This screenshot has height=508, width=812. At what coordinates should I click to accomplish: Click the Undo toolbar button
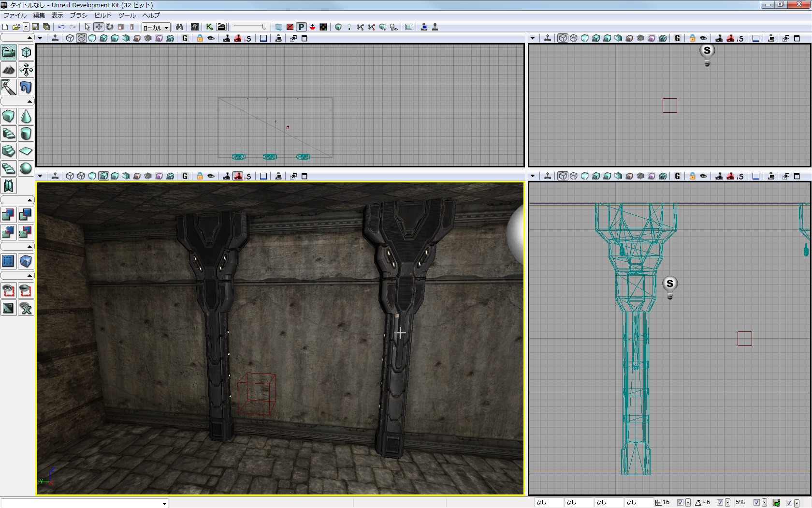point(61,27)
